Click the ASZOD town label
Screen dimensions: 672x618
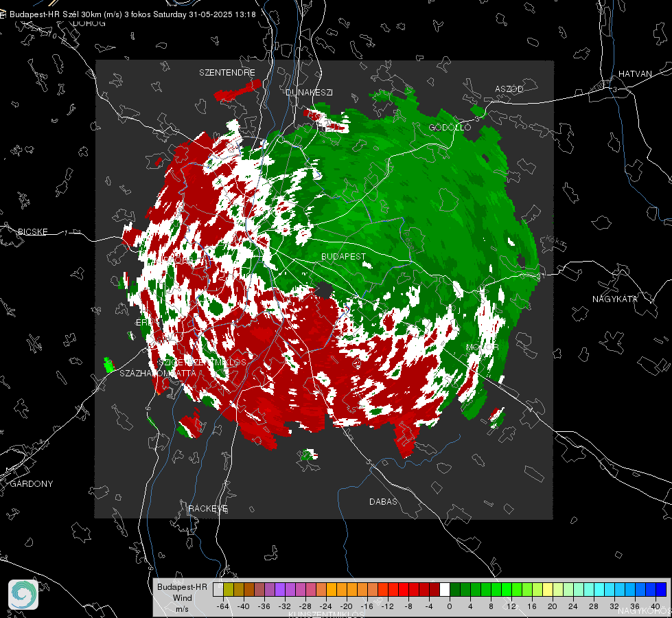(509, 89)
